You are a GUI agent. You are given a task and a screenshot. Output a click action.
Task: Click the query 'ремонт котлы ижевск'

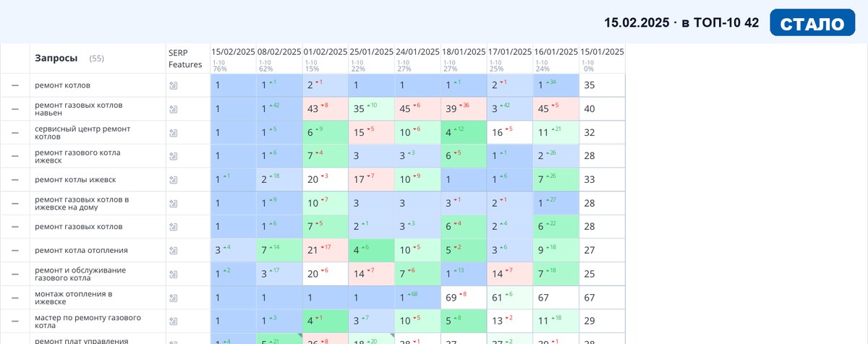75,180
